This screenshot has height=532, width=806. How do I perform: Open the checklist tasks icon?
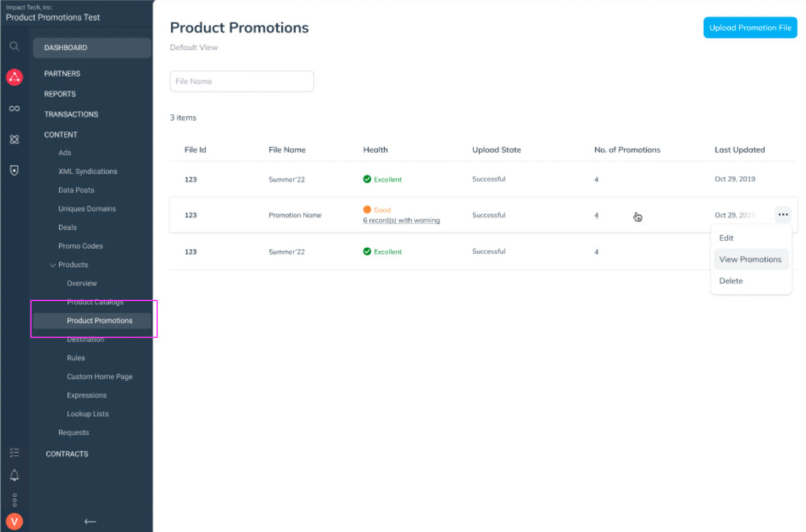14,453
